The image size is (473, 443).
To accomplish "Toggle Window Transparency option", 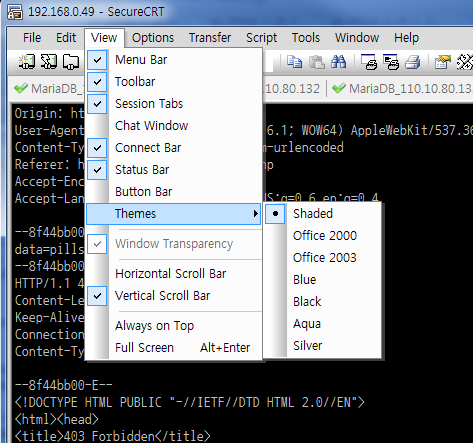I will coord(173,244).
